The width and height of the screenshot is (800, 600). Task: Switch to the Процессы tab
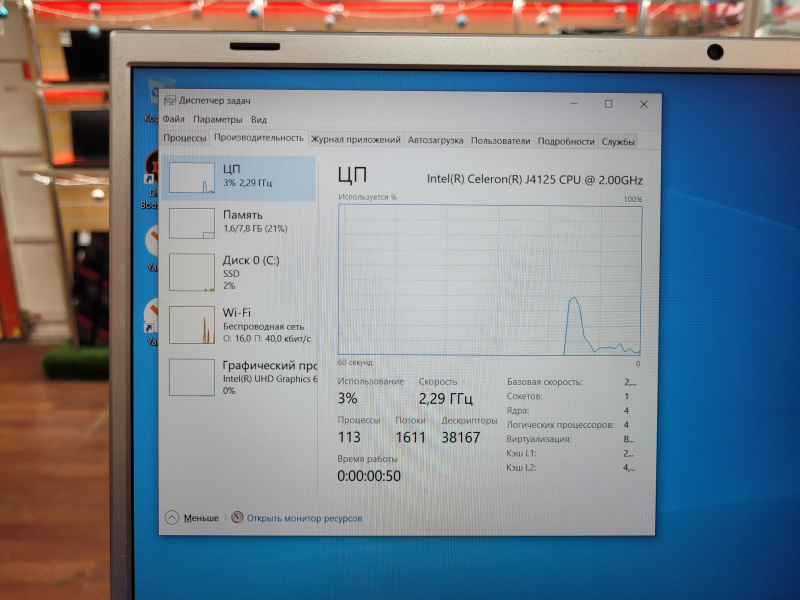(x=185, y=140)
